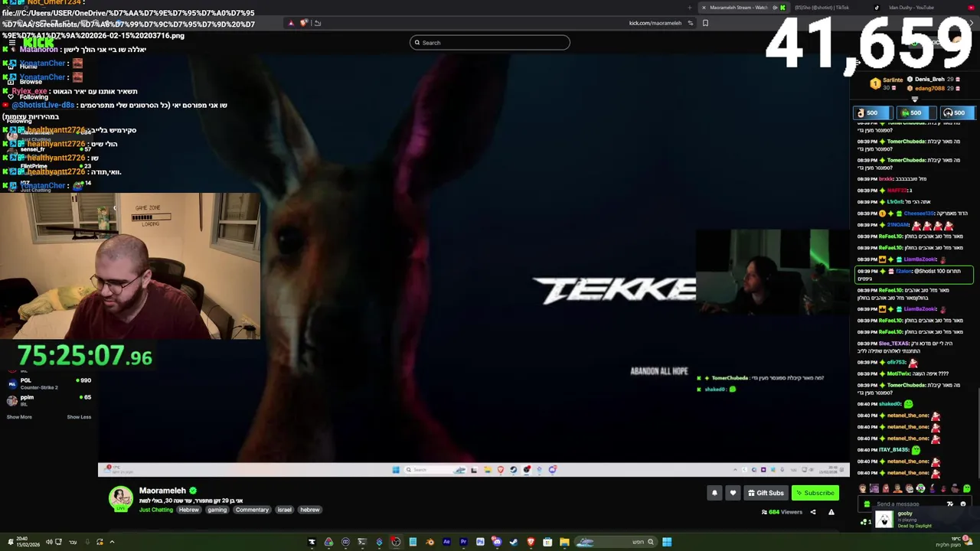
Task: Open the chat emoji picker icon
Action: click(x=963, y=504)
